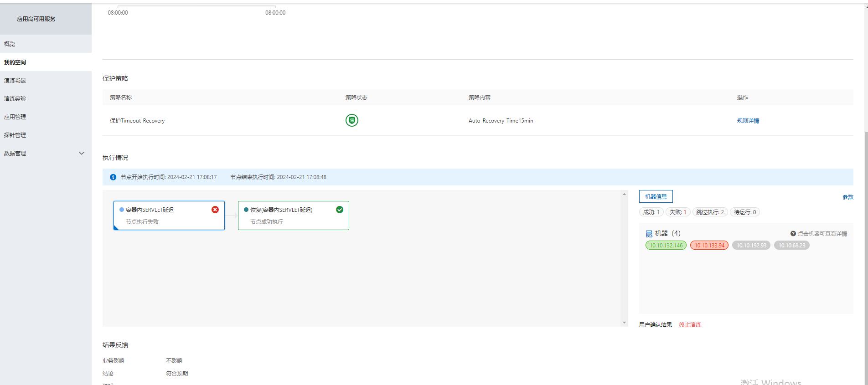The image size is (868, 385).
Task: Click 终止演练 to stop the drill
Action: (x=690, y=325)
